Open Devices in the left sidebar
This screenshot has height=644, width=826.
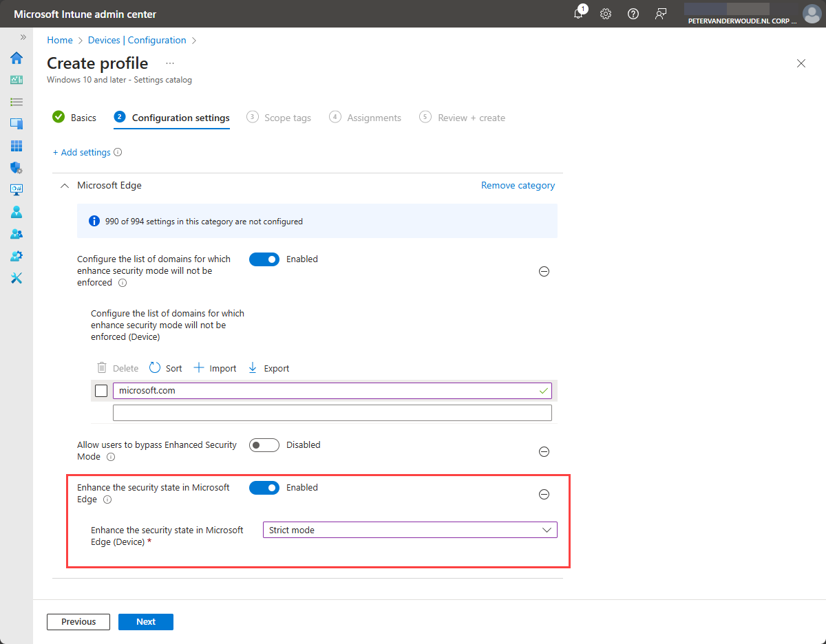[17, 124]
